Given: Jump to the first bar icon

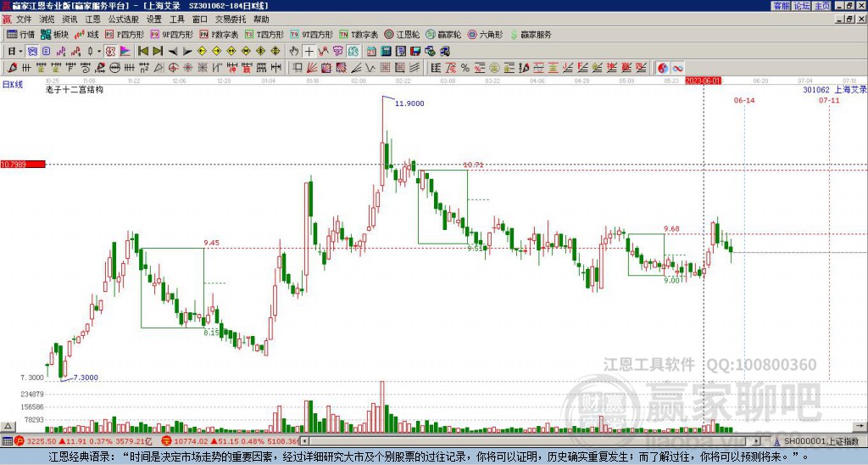Looking at the screenshot, I should (x=142, y=52).
